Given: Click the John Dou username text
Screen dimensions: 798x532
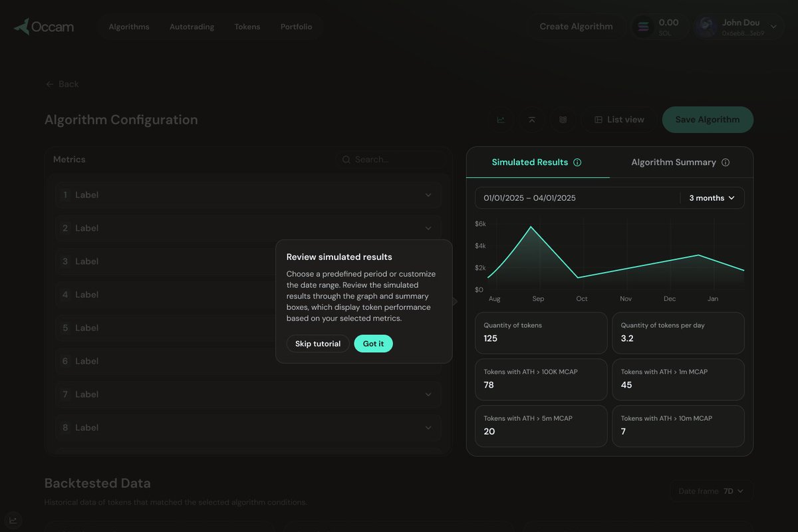Looking at the screenshot, I should point(741,23).
